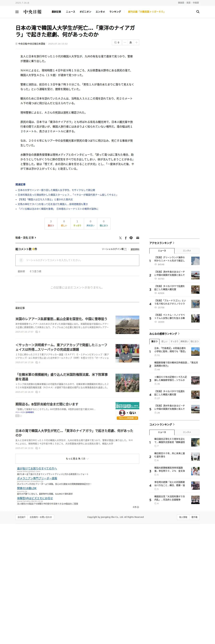
Task: Open related article about 韓国スターシェフ
Action: point(68,195)
